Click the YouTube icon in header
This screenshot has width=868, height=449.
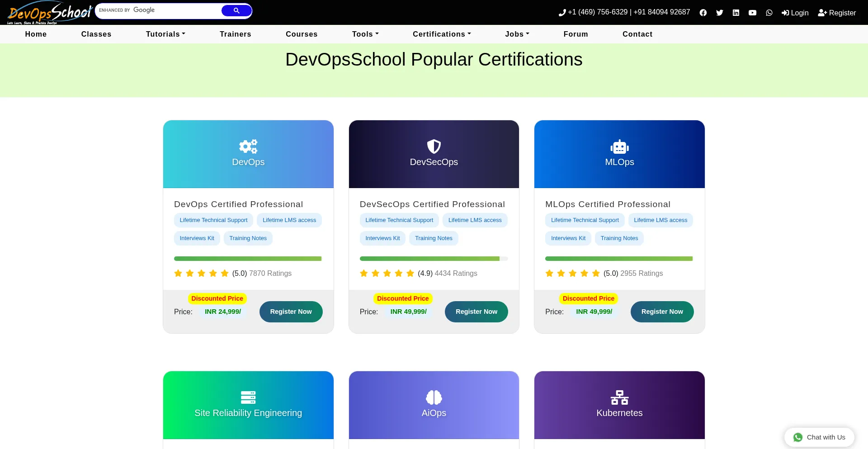(752, 13)
